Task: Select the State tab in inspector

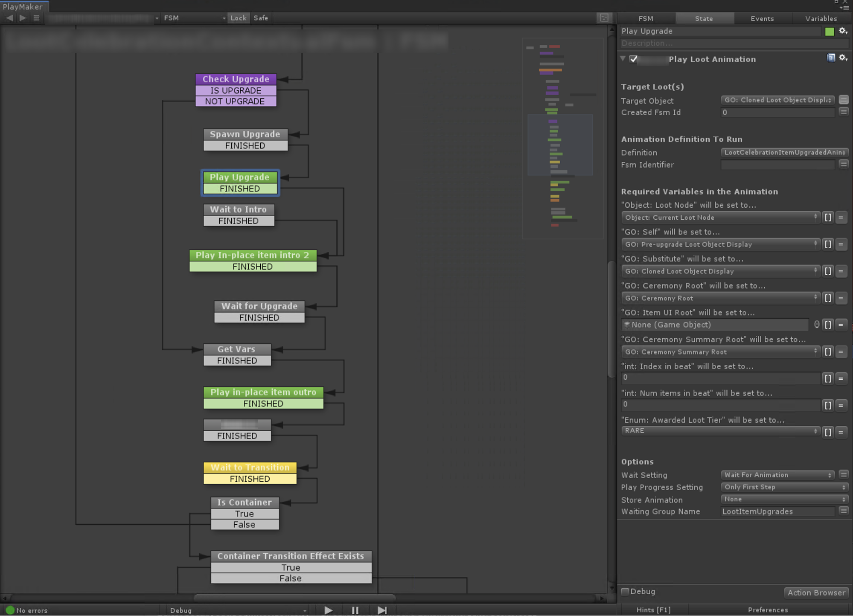Action: [x=703, y=18]
